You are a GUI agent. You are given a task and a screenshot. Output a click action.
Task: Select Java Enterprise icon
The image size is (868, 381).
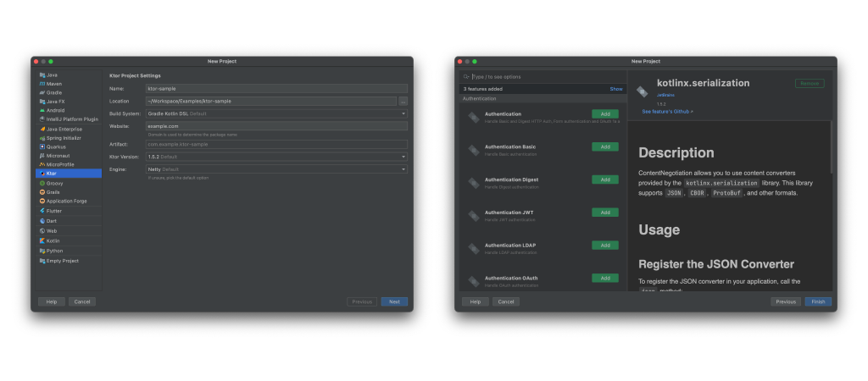(x=42, y=130)
